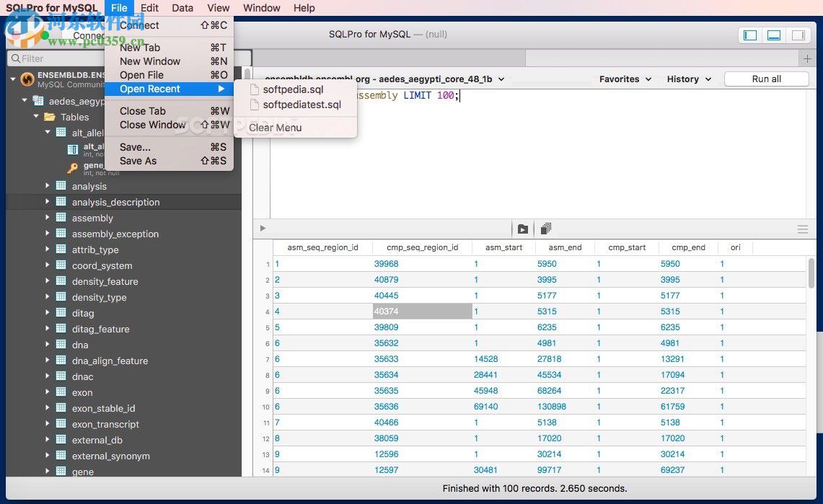Click the table icon beside coord_system
This screenshot has height=504, width=823.
61,265
